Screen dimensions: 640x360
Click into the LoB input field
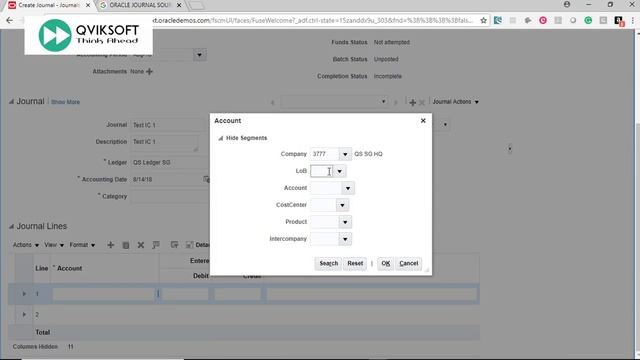pyautogui.click(x=322, y=171)
